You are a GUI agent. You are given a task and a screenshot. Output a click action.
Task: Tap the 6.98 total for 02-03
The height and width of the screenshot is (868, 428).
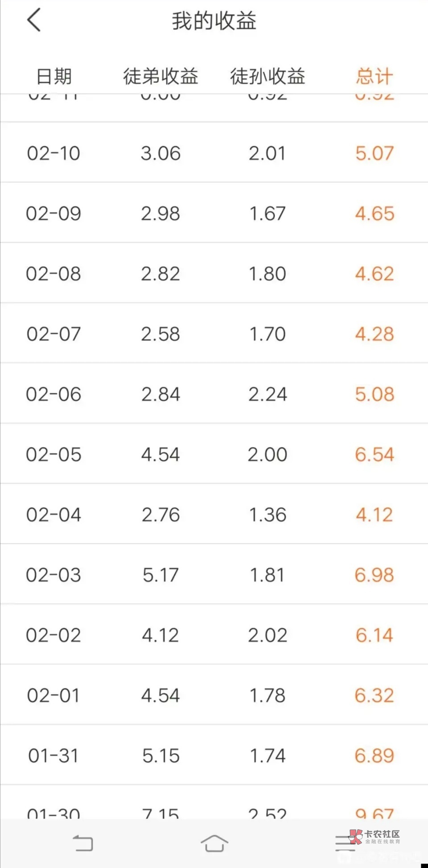coord(374,575)
